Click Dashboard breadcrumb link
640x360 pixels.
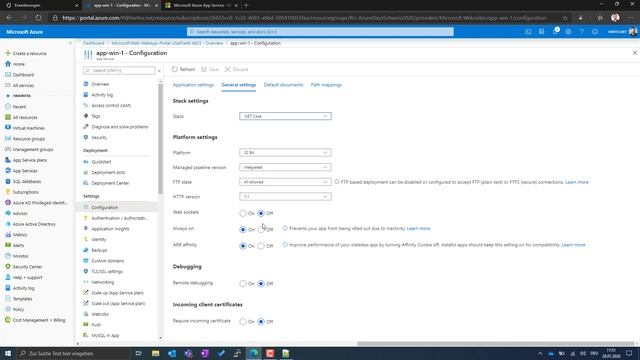pyautogui.click(x=93, y=43)
